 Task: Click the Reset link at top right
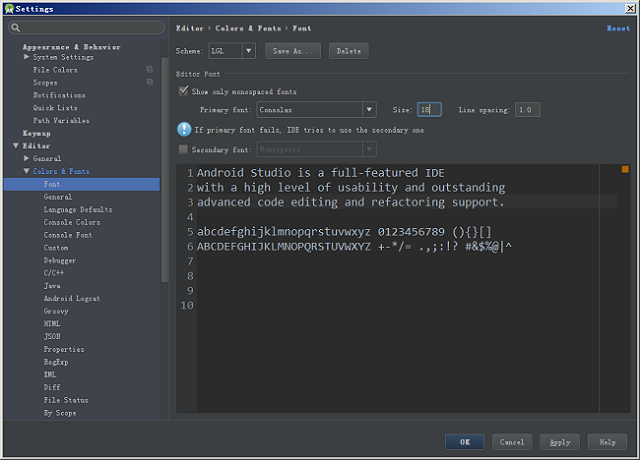click(x=618, y=29)
